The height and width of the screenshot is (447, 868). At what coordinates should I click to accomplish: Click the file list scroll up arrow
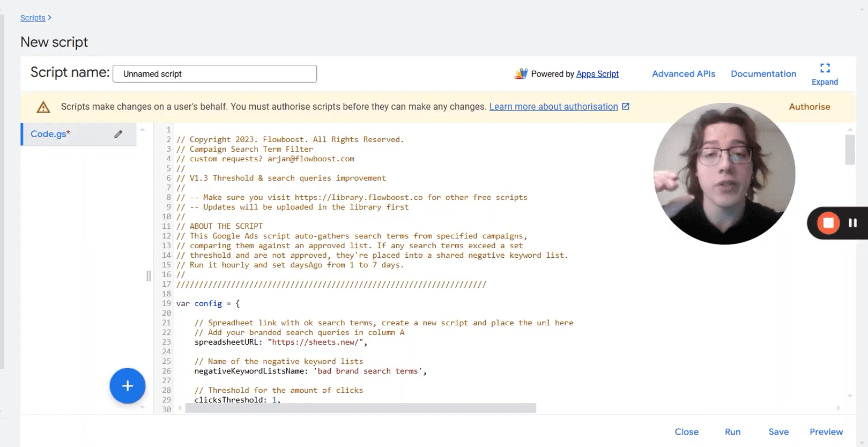coord(142,129)
